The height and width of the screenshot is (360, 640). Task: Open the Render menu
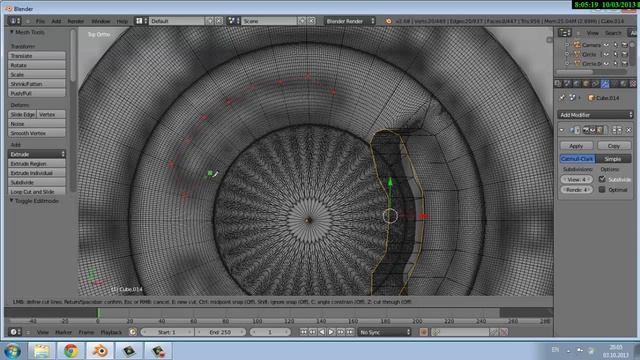pos(76,21)
